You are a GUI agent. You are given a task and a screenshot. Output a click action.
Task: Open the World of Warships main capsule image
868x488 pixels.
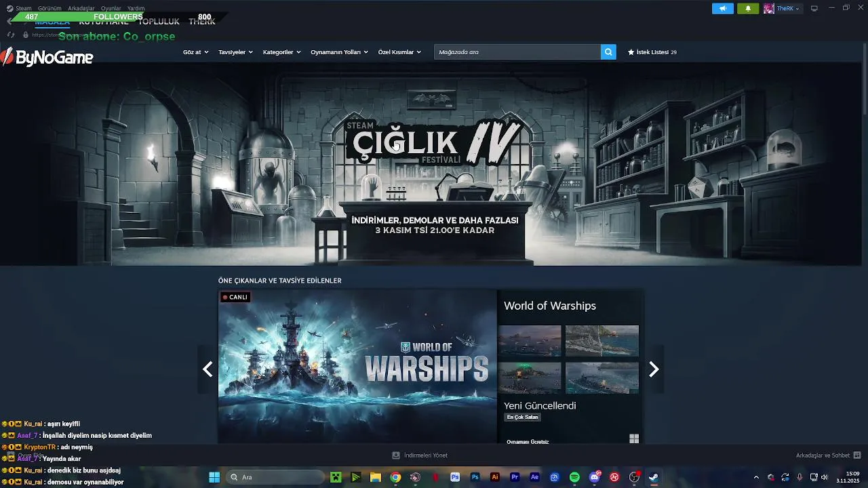pyautogui.click(x=357, y=366)
